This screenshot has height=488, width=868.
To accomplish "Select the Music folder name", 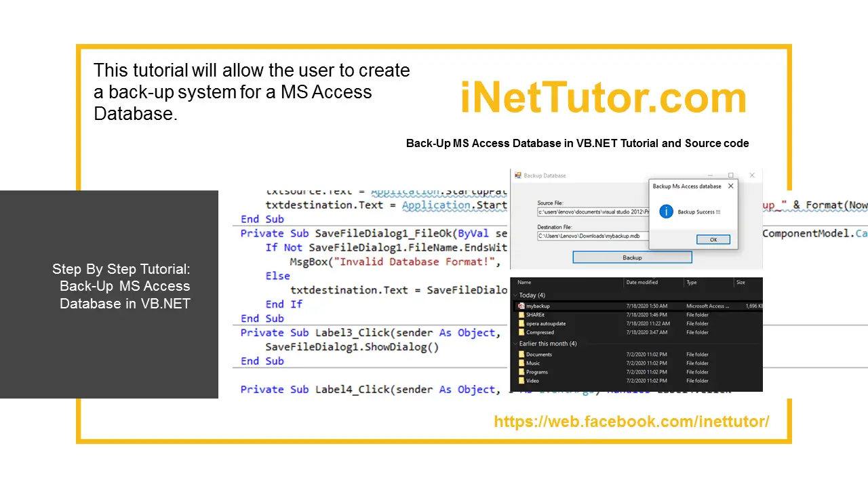I will (533, 363).
